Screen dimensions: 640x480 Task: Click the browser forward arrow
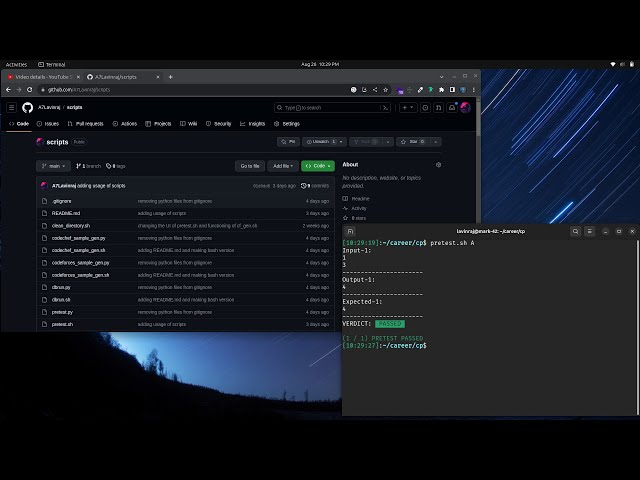coord(19,89)
